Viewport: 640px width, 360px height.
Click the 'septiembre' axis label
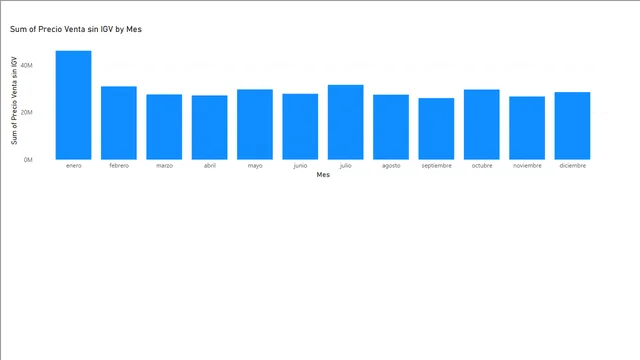click(436, 165)
